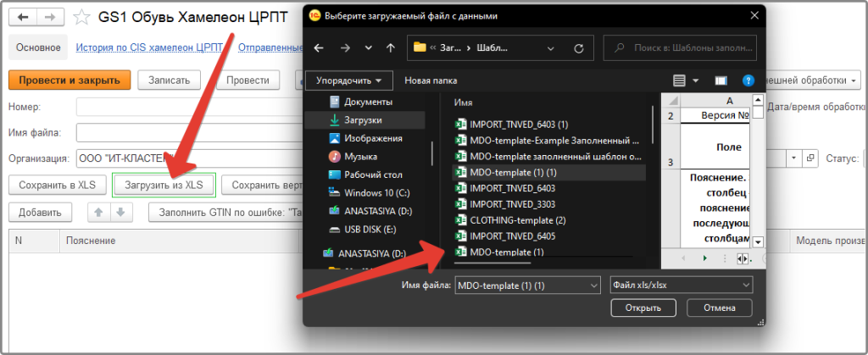Screen dimensions: 868x355
Task: Open file type filter Файл xls/xlsx
Action: tap(681, 286)
